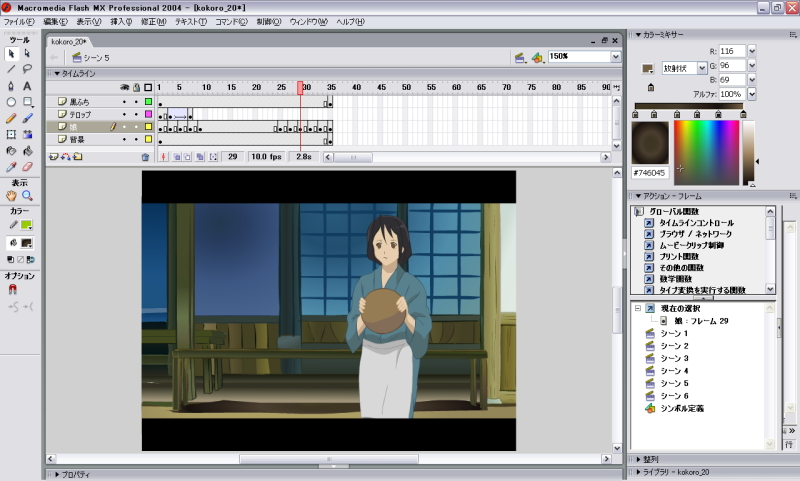Select the Pen tool
The height and width of the screenshot is (481, 800).
pos(11,86)
